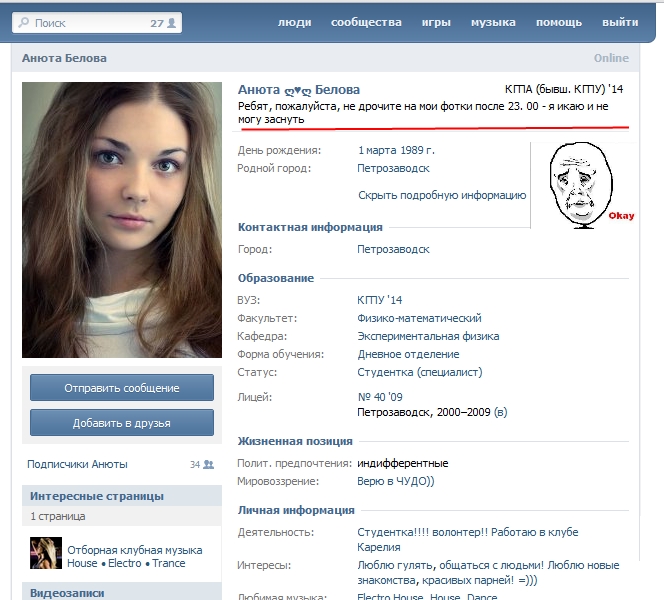Open the музыка menu item
Image resolution: width=664 pixels, height=600 pixels.
click(x=493, y=22)
